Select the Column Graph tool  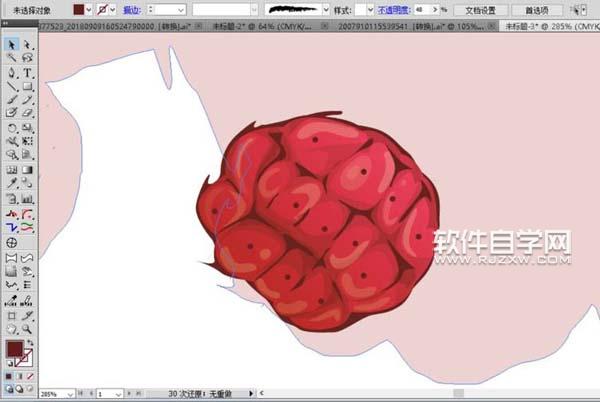(x=27, y=199)
